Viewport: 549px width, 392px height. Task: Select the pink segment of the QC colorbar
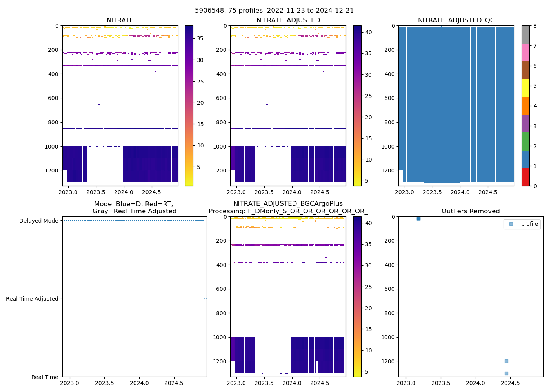point(525,52)
